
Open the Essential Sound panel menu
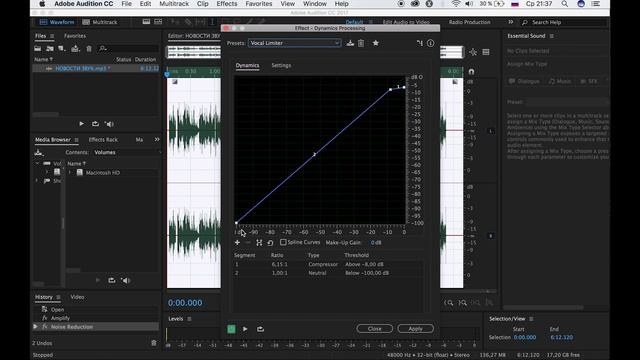(x=551, y=36)
